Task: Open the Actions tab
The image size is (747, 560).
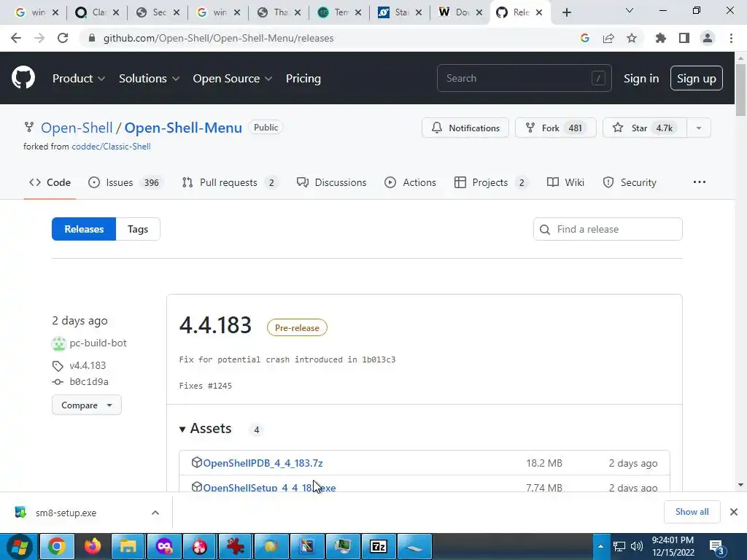Action: click(410, 182)
